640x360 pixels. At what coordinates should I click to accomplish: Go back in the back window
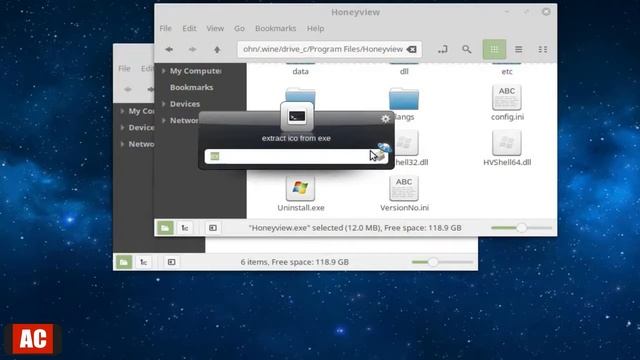[x=128, y=89]
